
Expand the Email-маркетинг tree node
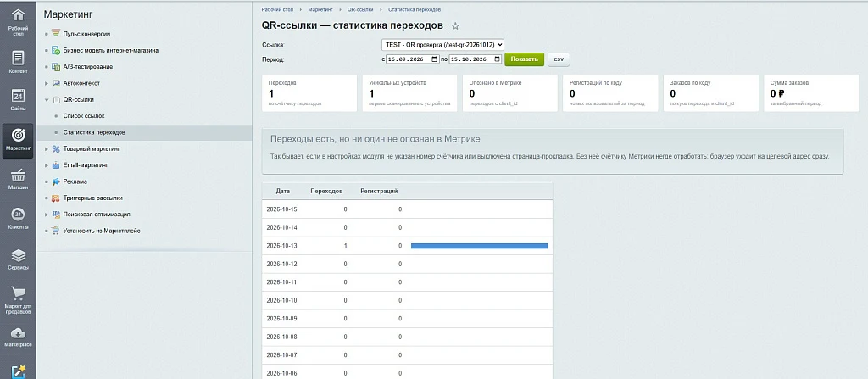tap(47, 165)
